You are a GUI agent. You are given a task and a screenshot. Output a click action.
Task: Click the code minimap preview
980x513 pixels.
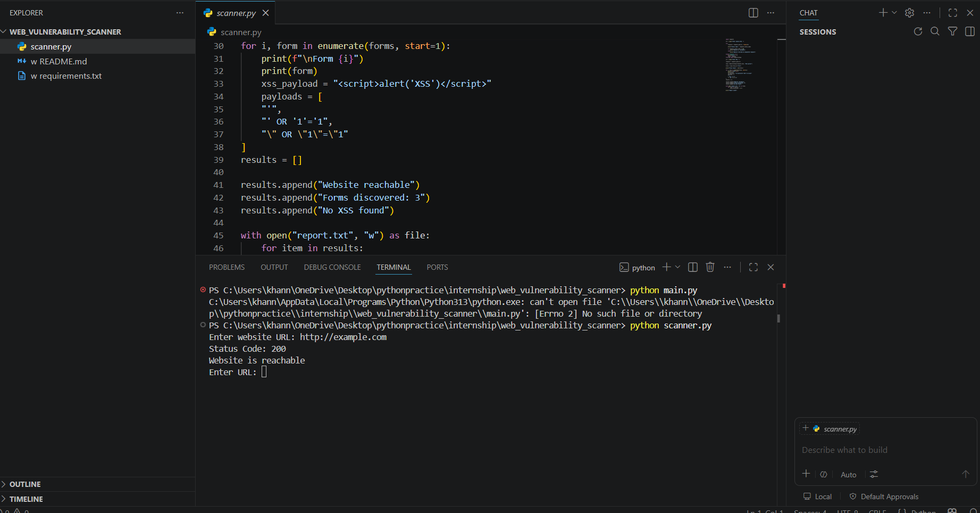point(741,65)
